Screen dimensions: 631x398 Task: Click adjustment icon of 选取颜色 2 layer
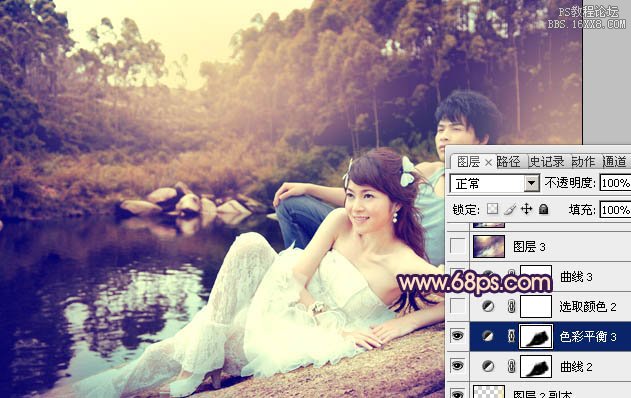click(488, 307)
